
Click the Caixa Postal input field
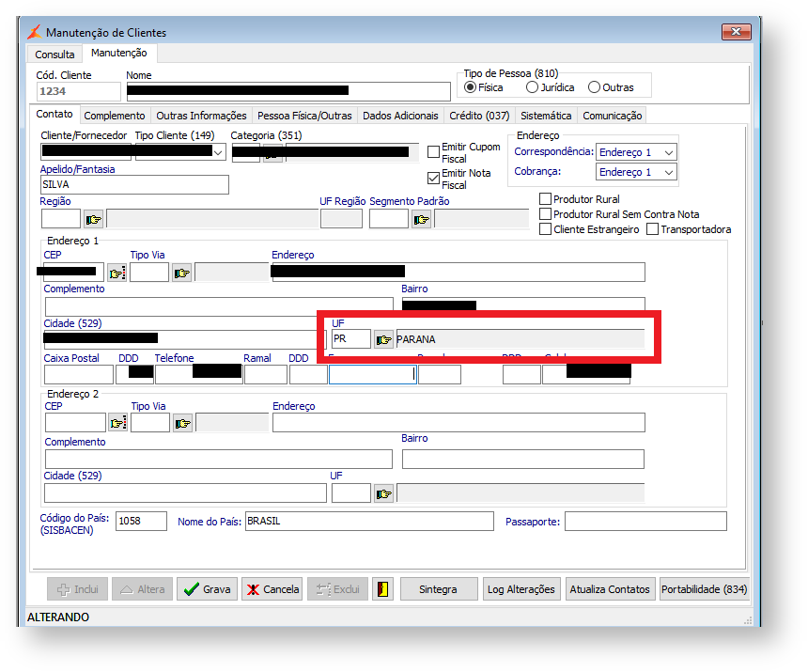[x=79, y=375]
